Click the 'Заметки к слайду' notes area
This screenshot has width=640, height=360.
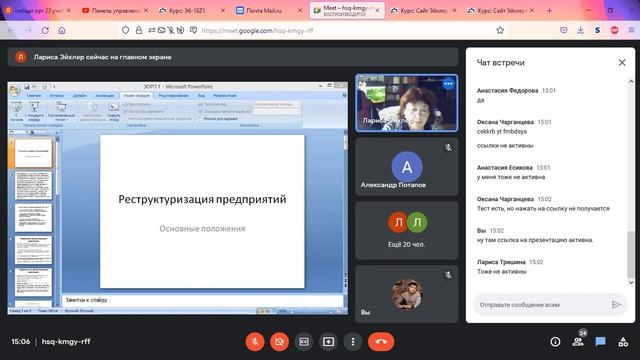(202, 300)
